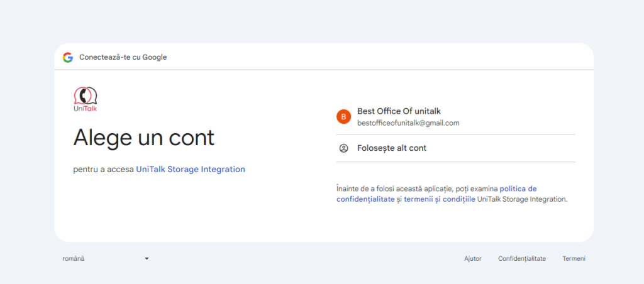This screenshot has height=284, width=644.
Task: Click the orange 'B' account avatar
Action: pyautogui.click(x=343, y=117)
